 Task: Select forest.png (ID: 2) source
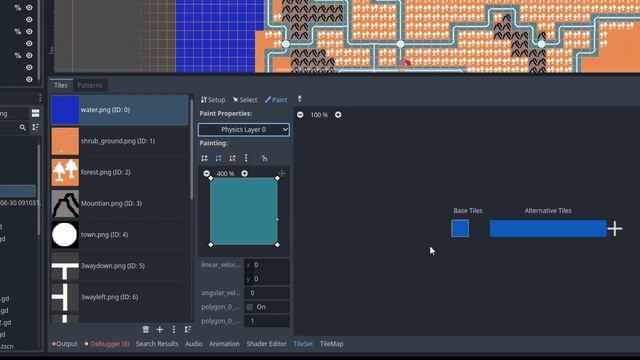pos(120,172)
